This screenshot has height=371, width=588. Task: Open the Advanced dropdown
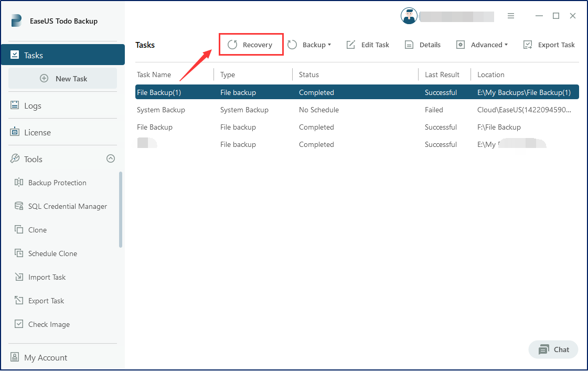point(482,45)
